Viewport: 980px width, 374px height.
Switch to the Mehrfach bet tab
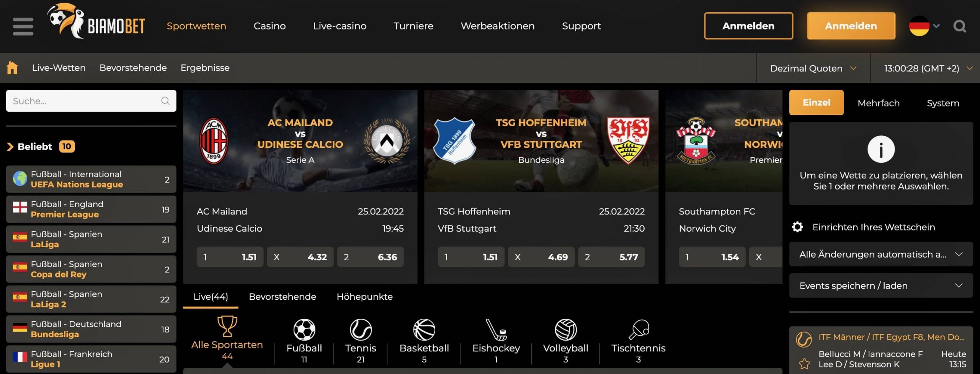[x=879, y=103]
